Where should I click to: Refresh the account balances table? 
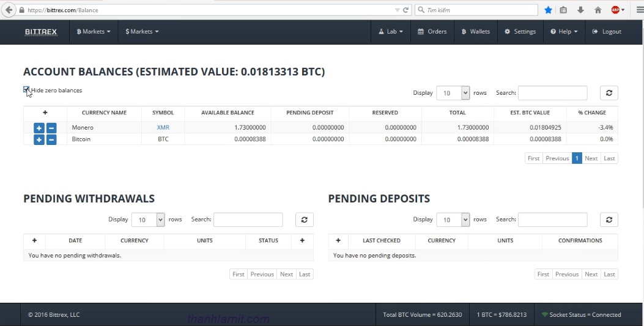click(609, 93)
